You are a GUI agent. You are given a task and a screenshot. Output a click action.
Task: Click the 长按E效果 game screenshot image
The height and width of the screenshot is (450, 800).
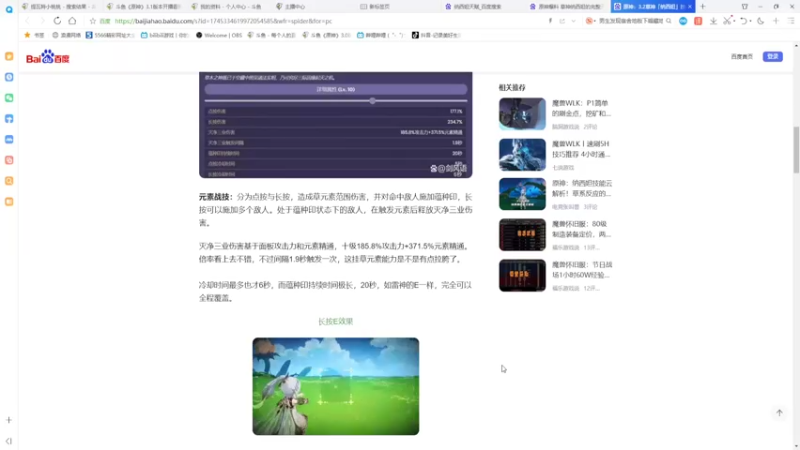pyautogui.click(x=336, y=386)
